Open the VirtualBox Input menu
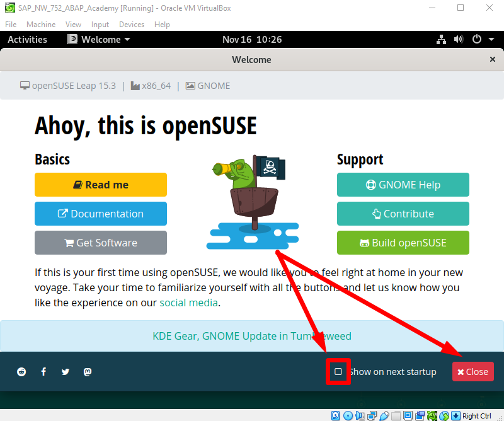This screenshot has width=504, height=421. pos(100,25)
